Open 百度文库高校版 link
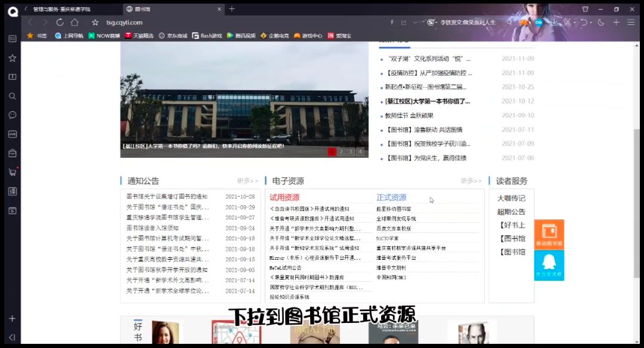644x348 pixels. 394,228
